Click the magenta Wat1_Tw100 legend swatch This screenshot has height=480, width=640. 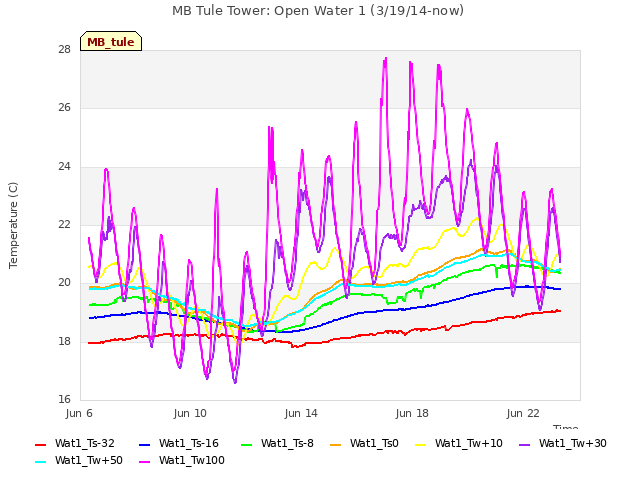click(x=145, y=462)
